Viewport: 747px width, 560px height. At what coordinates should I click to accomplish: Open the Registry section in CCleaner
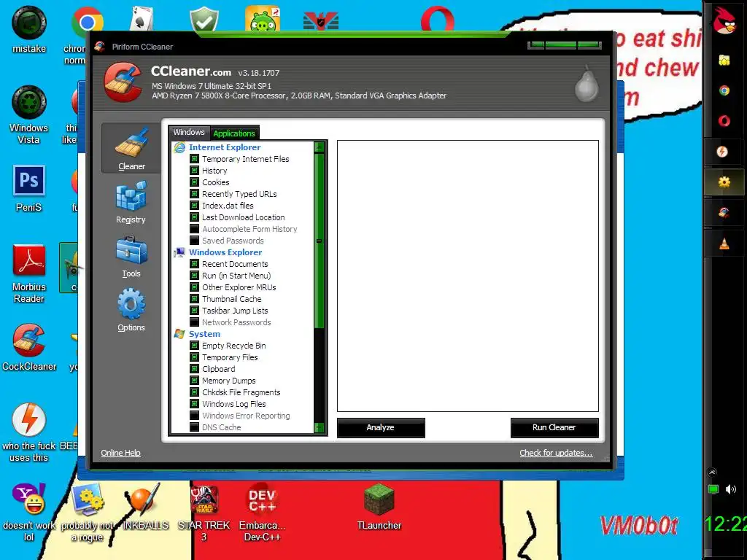click(131, 202)
